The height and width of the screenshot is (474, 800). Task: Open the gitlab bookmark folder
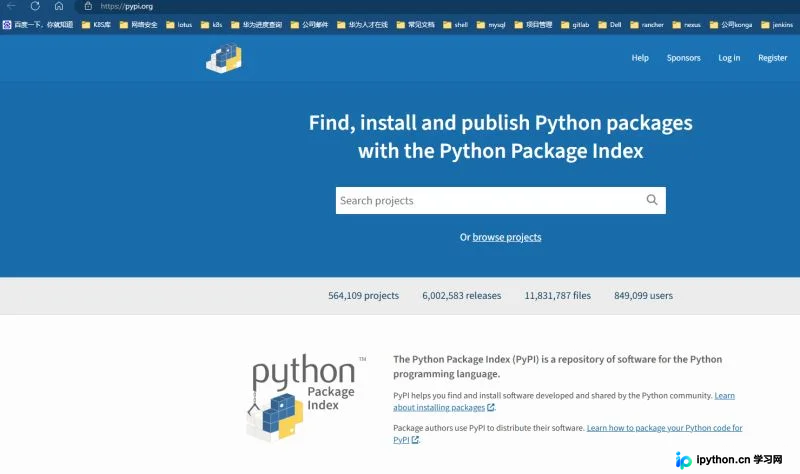pyautogui.click(x=575, y=24)
